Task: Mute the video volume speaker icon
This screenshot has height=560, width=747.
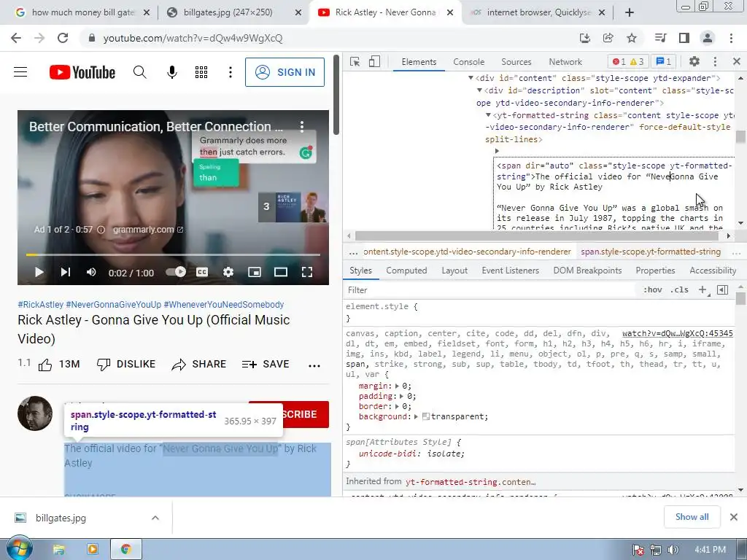Action: pos(91,273)
